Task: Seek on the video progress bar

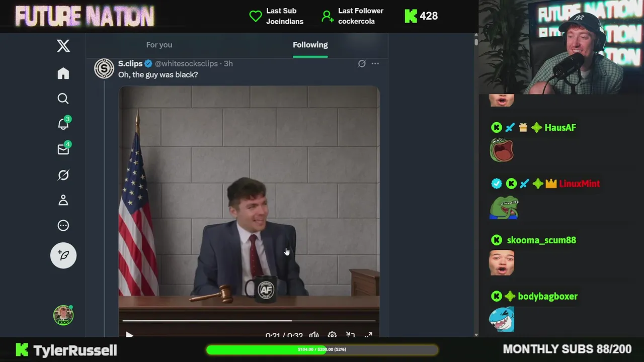Action: 249,320
